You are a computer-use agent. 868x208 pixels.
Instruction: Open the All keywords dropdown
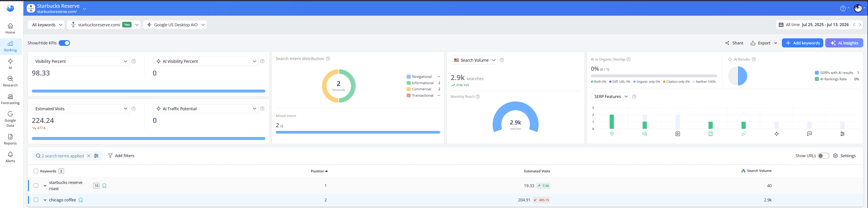coord(46,24)
